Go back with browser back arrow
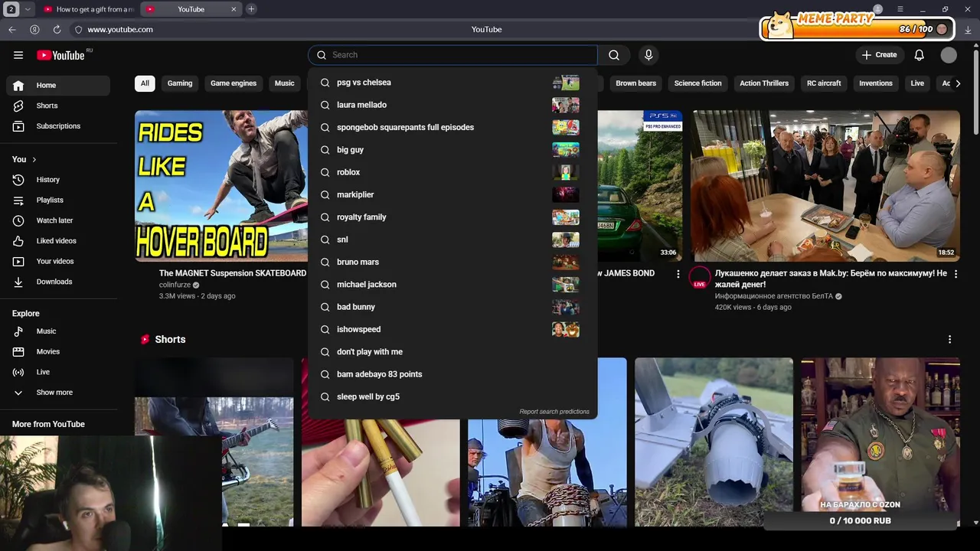The height and width of the screenshot is (551, 980). coord(12,29)
